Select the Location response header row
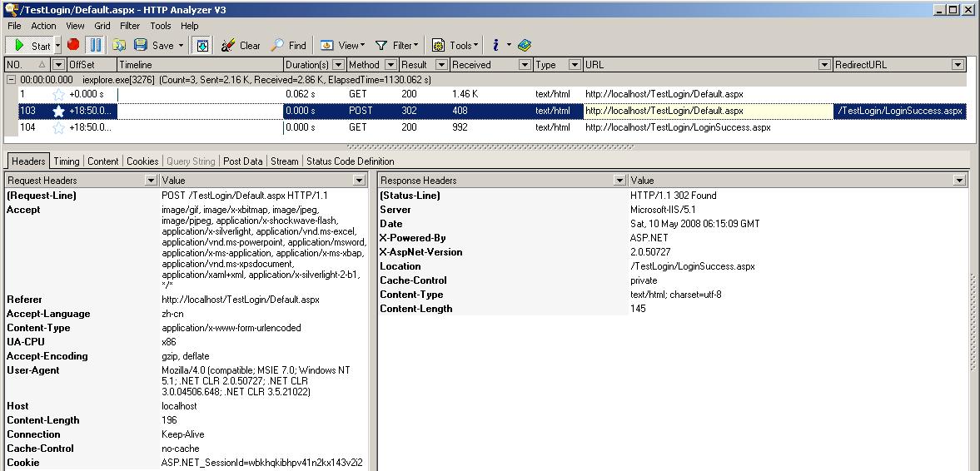This screenshot has width=980, height=471. click(x=673, y=266)
